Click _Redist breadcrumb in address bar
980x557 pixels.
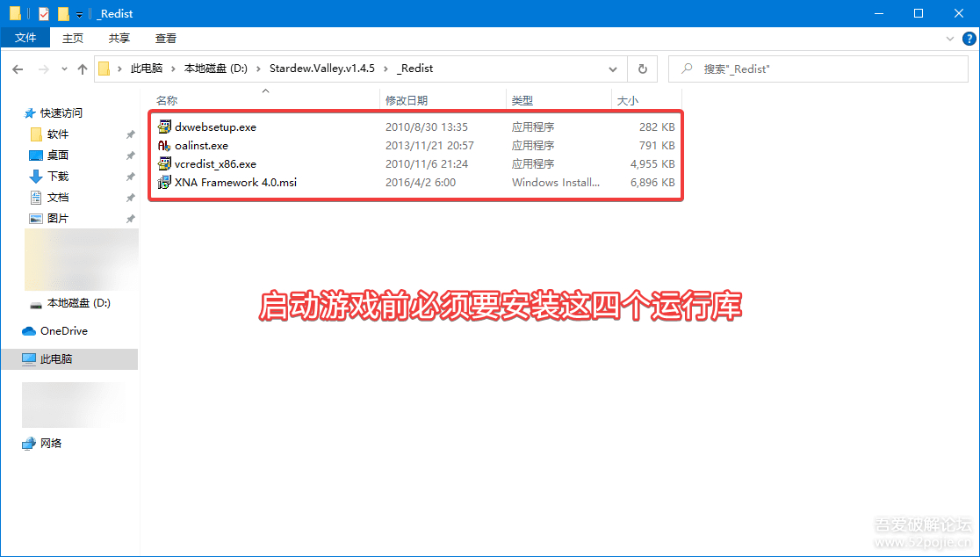(x=415, y=69)
